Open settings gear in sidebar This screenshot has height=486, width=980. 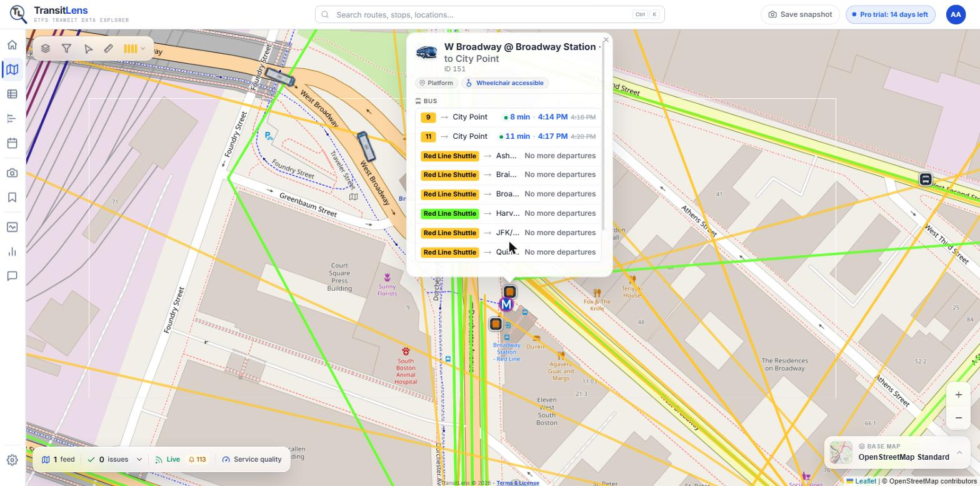coord(12,460)
